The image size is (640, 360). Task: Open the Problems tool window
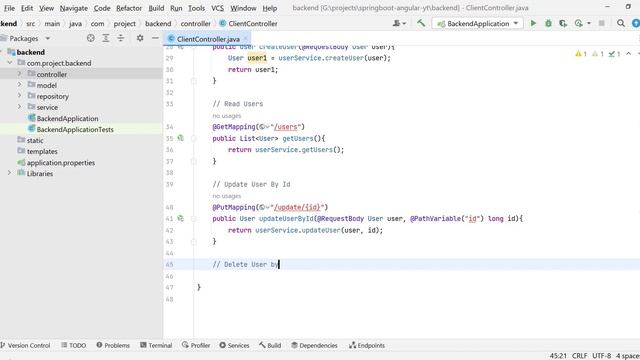coord(113,345)
